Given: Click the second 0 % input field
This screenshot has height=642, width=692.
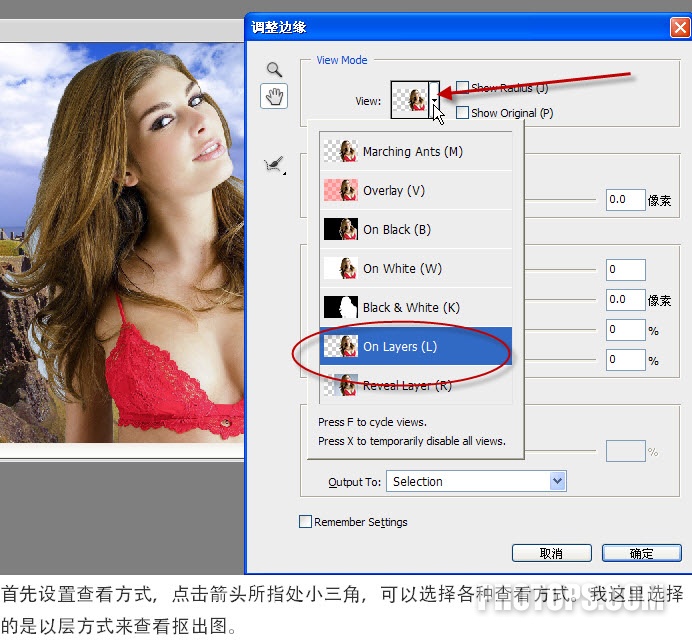Looking at the screenshot, I should click(625, 360).
